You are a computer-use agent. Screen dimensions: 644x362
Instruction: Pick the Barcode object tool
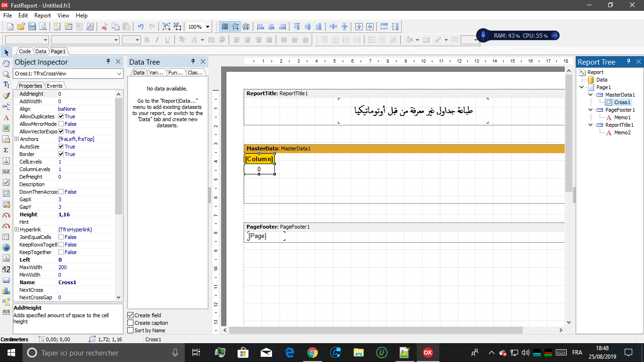(6, 313)
